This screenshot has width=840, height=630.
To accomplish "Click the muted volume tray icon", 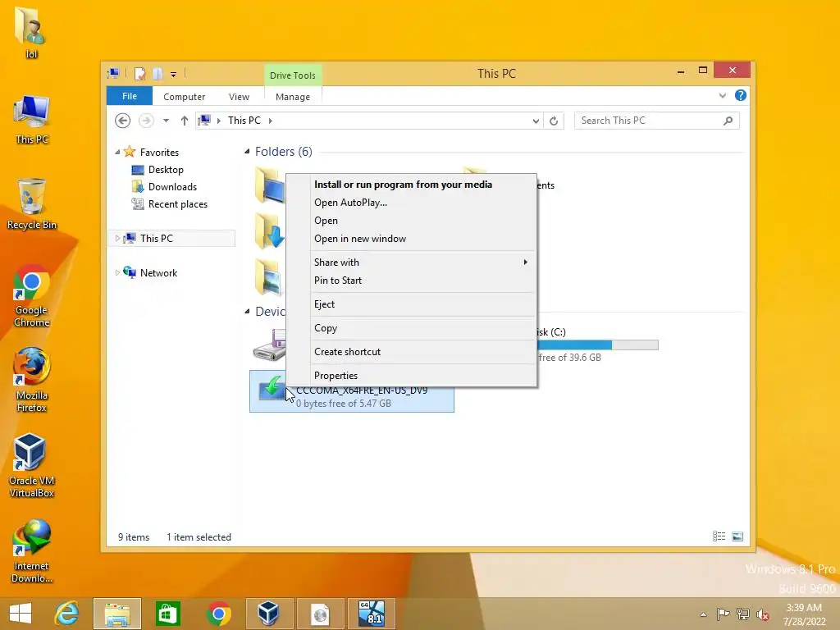I will coord(762,614).
